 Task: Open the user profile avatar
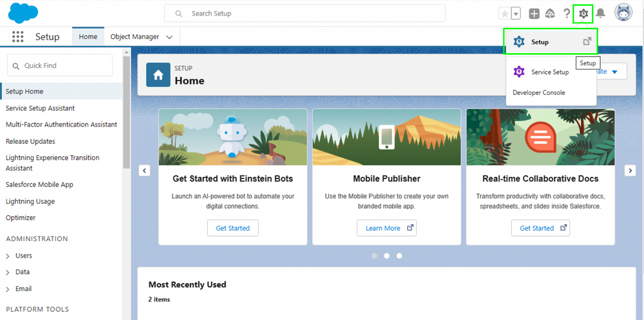623,12
